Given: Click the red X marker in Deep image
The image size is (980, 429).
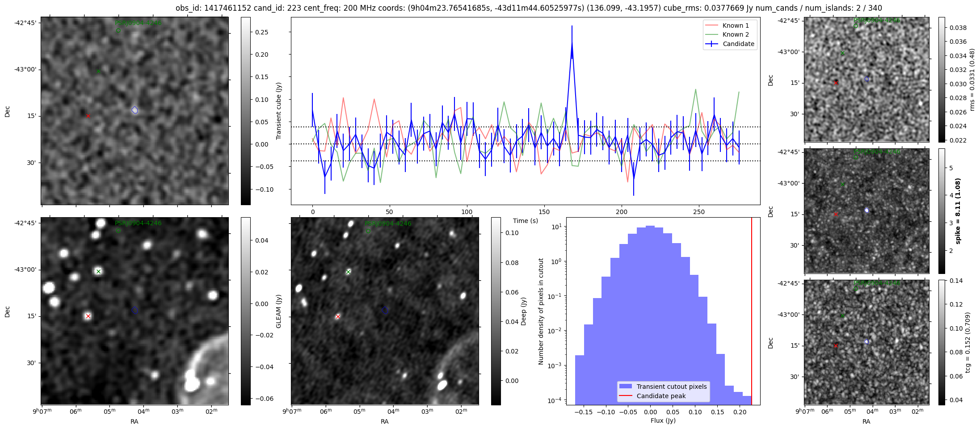Looking at the screenshot, I should (x=338, y=316).
